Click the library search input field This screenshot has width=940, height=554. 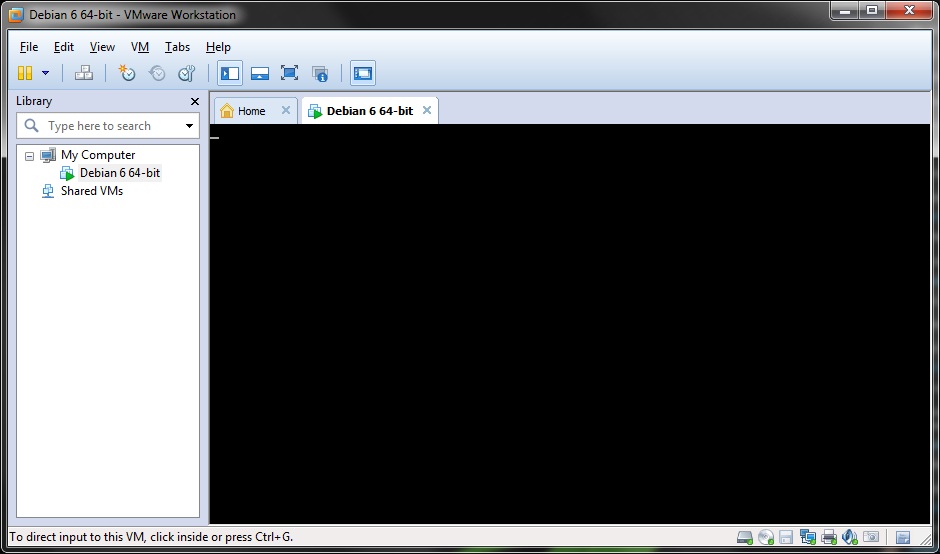pos(100,126)
